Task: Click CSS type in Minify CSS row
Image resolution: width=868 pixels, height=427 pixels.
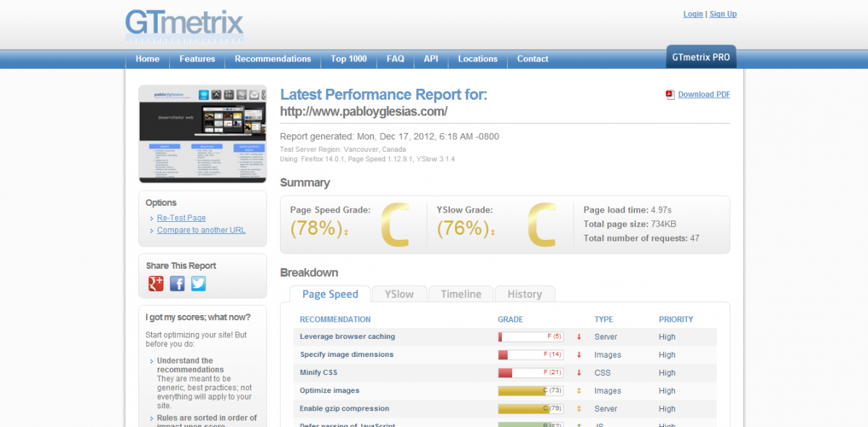Action: tap(603, 373)
